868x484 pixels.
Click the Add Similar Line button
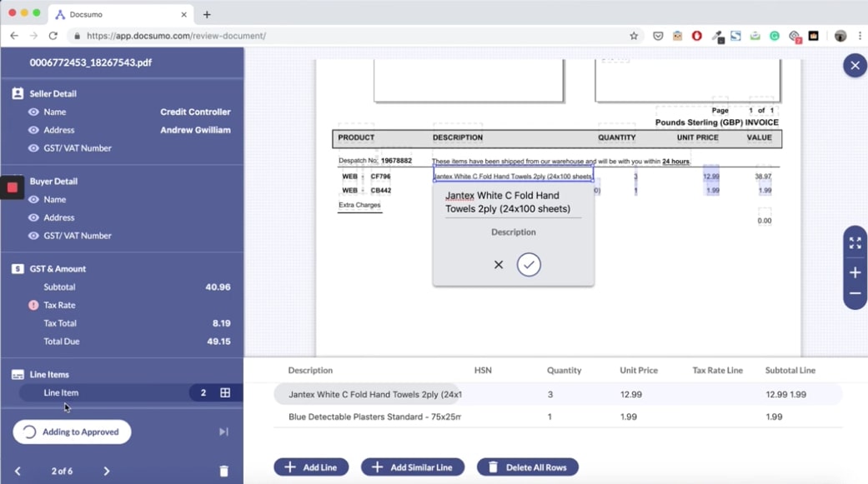click(412, 467)
